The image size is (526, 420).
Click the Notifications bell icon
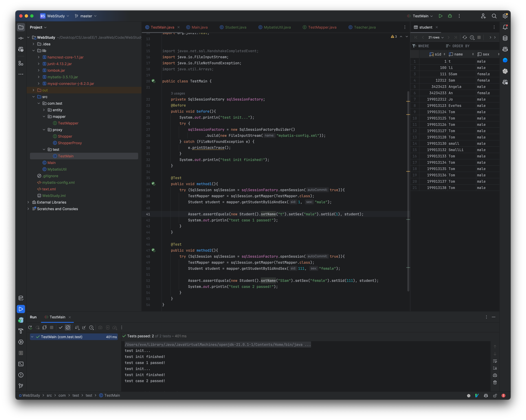click(x=505, y=27)
